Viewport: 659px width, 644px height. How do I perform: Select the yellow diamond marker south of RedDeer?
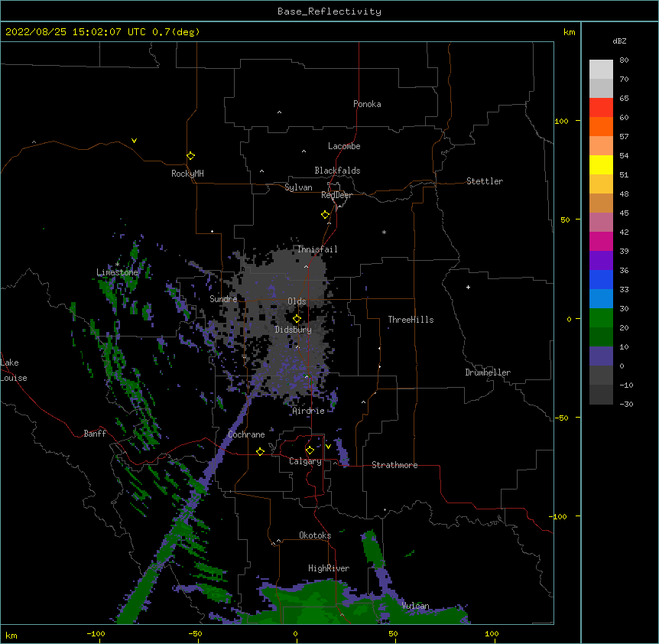pos(325,215)
